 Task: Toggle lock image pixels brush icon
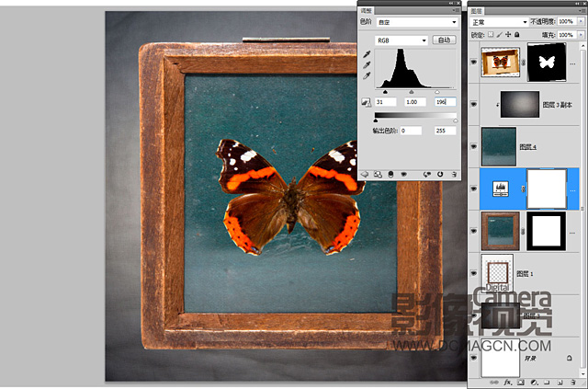point(499,35)
